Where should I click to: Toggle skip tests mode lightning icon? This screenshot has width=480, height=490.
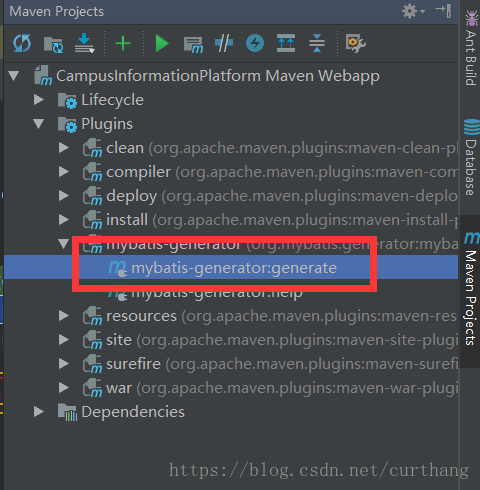click(255, 43)
